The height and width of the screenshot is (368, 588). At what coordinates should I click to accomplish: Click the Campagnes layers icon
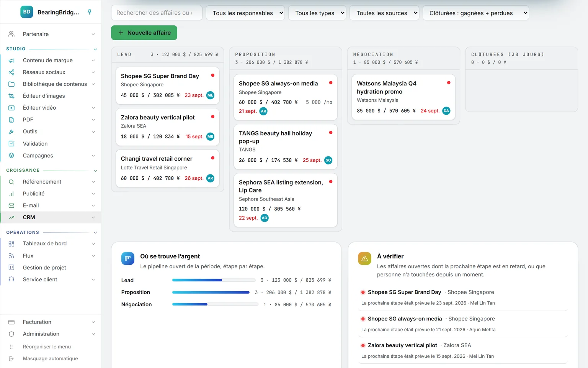pyautogui.click(x=11, y=155)
